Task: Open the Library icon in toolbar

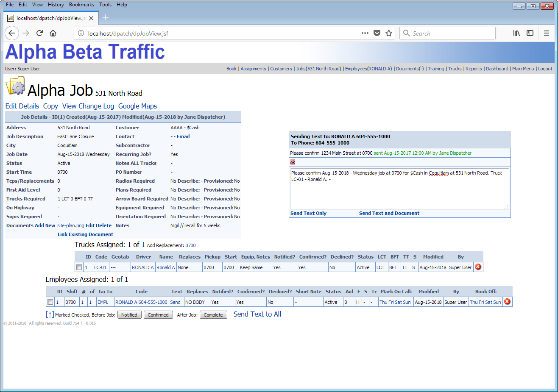Action: (516, 33)
